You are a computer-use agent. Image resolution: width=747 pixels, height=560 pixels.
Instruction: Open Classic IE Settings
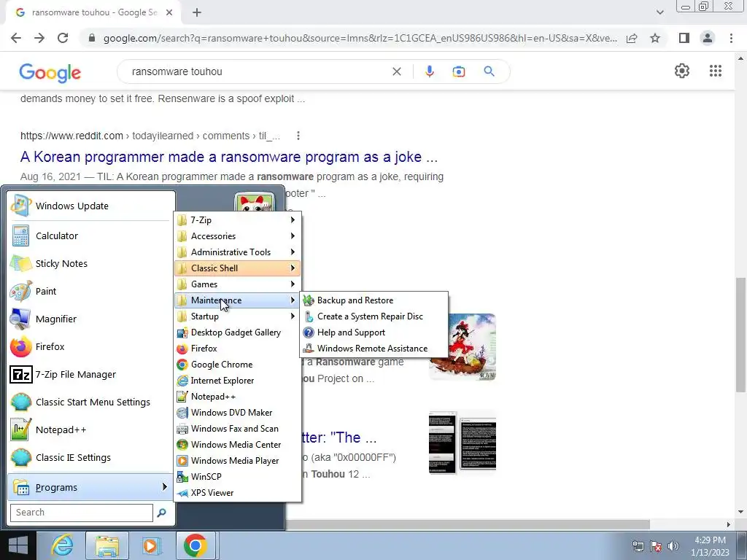click(90, 457)
